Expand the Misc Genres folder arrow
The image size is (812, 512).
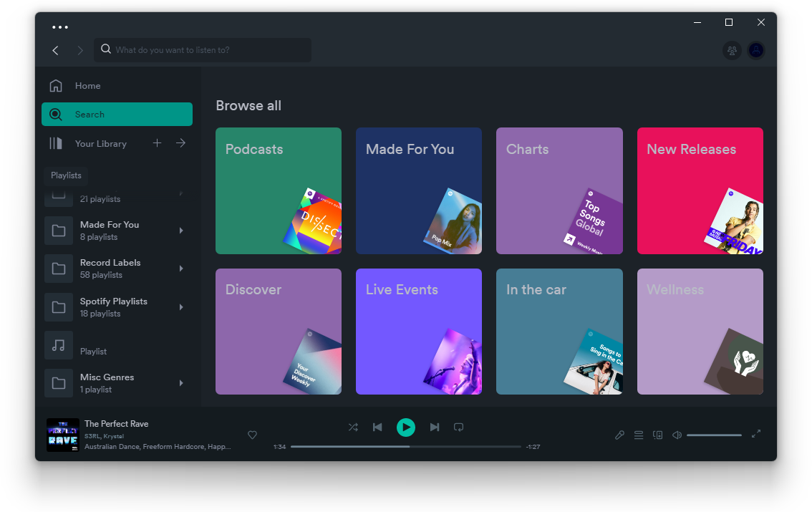[181, 383]
